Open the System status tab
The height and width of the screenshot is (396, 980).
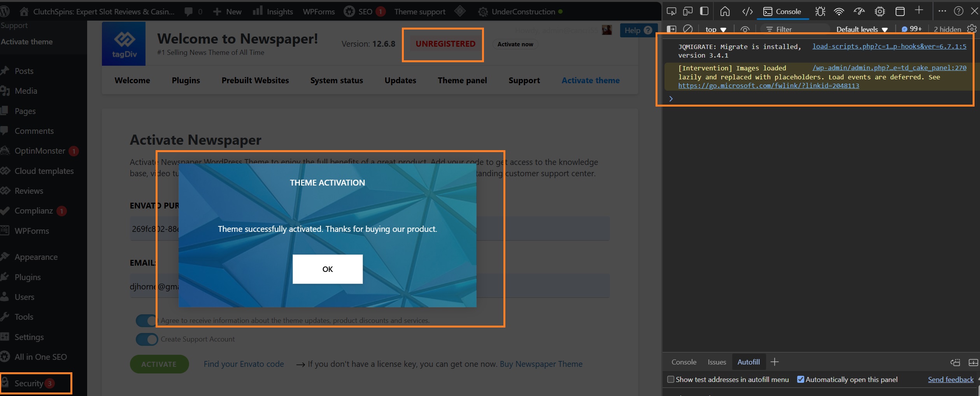click(x=337, y=81)
